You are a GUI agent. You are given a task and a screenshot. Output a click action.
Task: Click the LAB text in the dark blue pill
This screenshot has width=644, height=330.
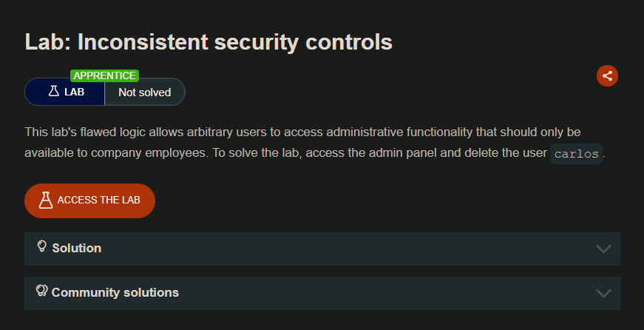click(x=75, y=92)
